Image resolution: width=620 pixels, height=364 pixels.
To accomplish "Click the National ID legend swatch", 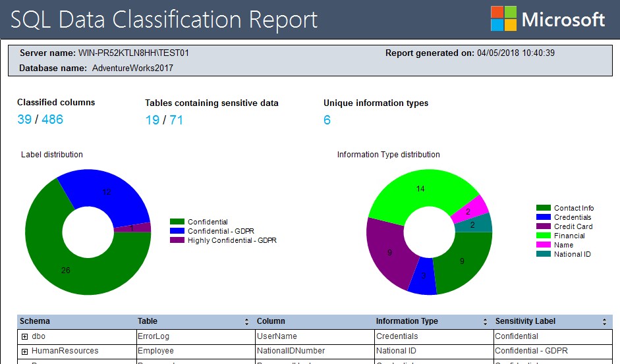I will 544,254.
